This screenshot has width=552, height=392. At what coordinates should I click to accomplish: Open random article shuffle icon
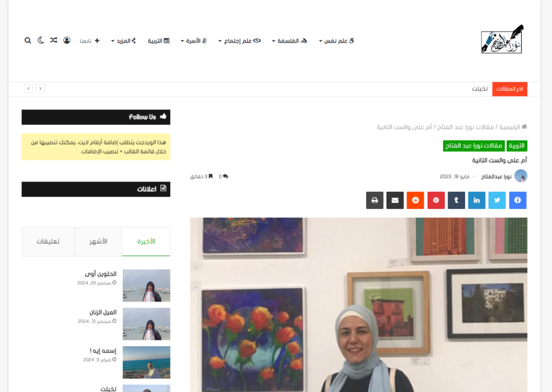click(x=53, y=40)
